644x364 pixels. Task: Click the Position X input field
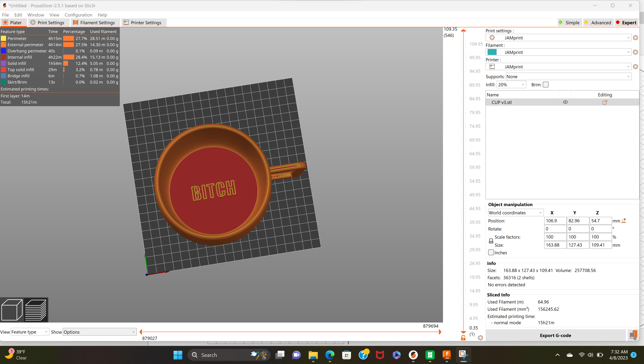tap(555, 221)
